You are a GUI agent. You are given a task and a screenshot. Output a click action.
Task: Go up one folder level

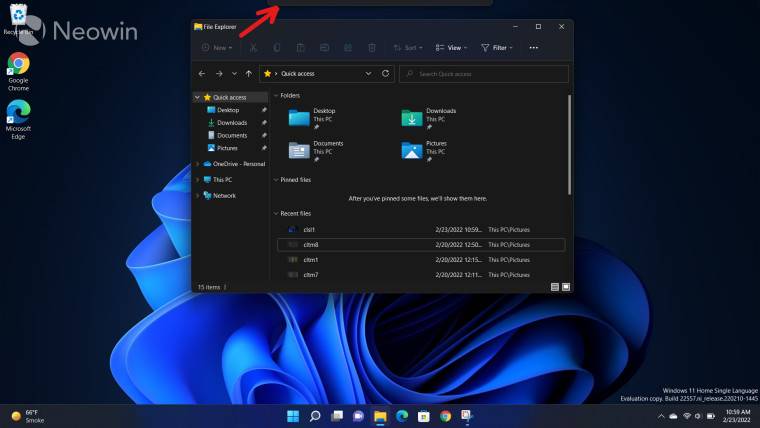(x=248, y=74)
